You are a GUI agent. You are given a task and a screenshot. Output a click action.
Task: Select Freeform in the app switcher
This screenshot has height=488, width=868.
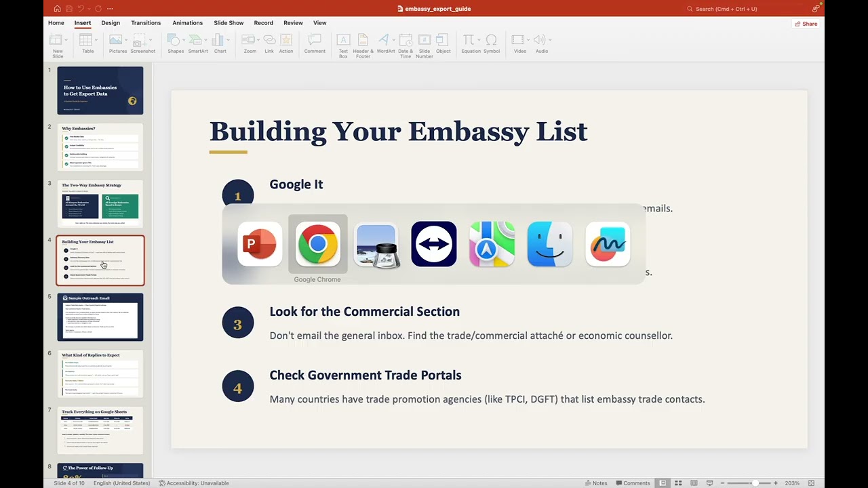[x=608, y=244]
